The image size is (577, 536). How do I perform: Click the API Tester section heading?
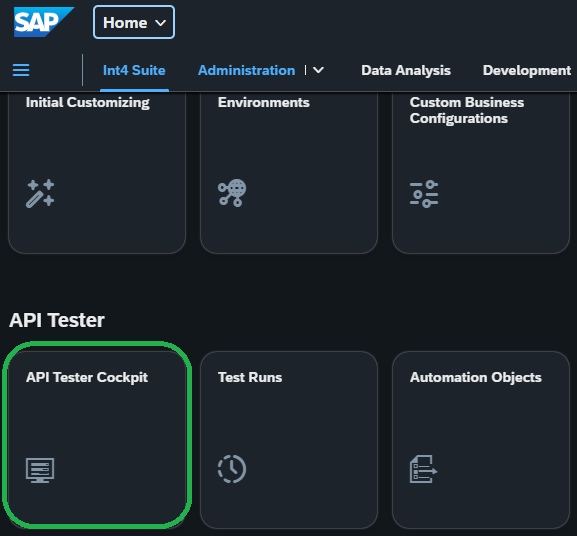[57, 320]
